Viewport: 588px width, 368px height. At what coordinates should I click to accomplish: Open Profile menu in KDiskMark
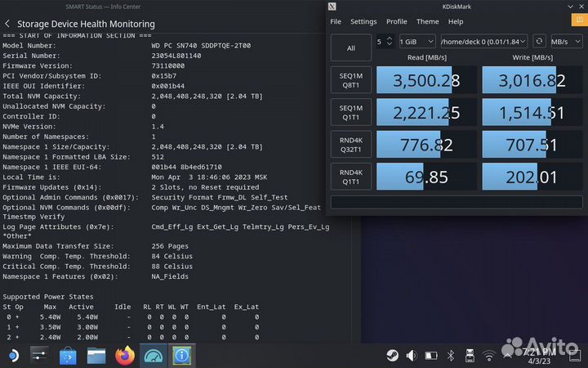[x=396, y=21]
